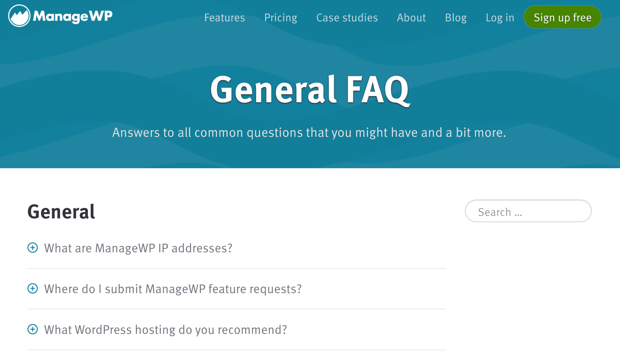
Task: Click the 'Sign up free' button
Action: (562, 17)
